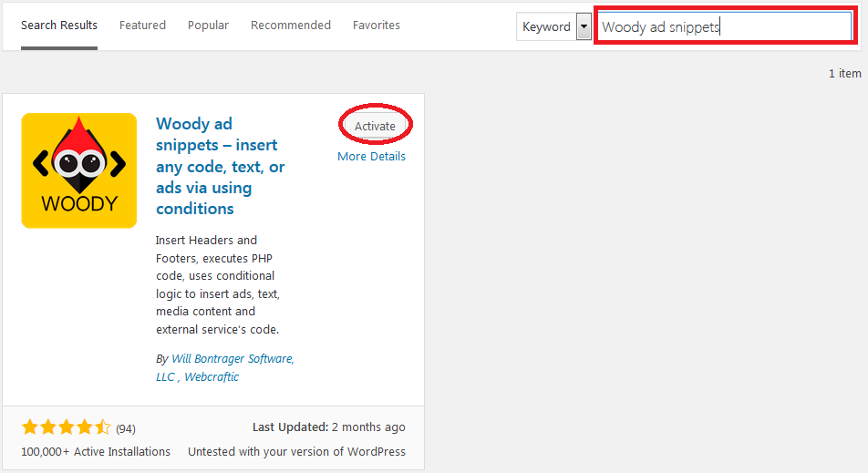868x473 pixels.
Task: Click the 100,000+ Active Installations text
Action: pos(96,451)
